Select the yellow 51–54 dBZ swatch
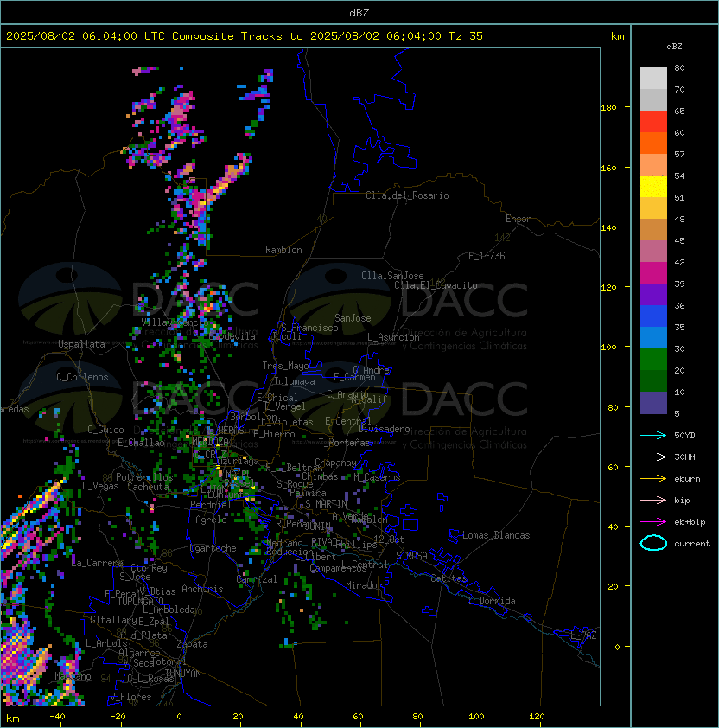 coord(653,187)
